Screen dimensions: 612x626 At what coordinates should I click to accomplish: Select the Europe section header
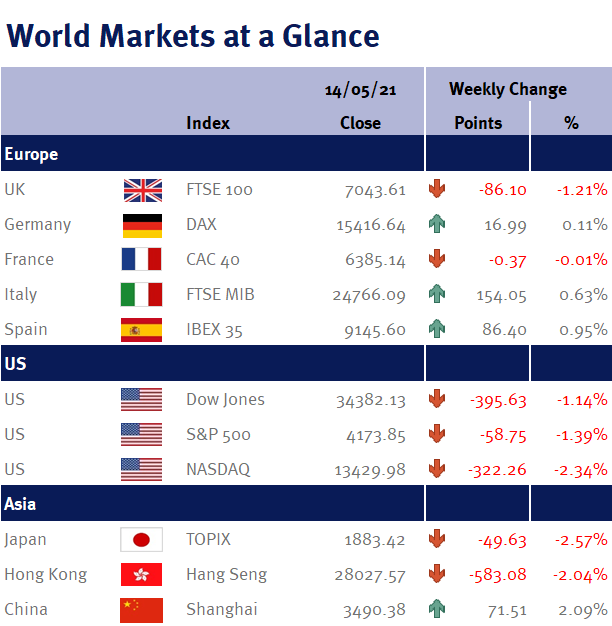(x=212, y=153)
